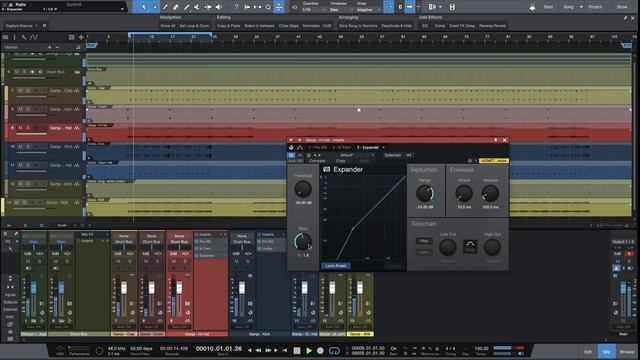640x360 pixels.
Task: Click the Pro EQ insert in Hi Hat channel
Action: click(210, 242)
